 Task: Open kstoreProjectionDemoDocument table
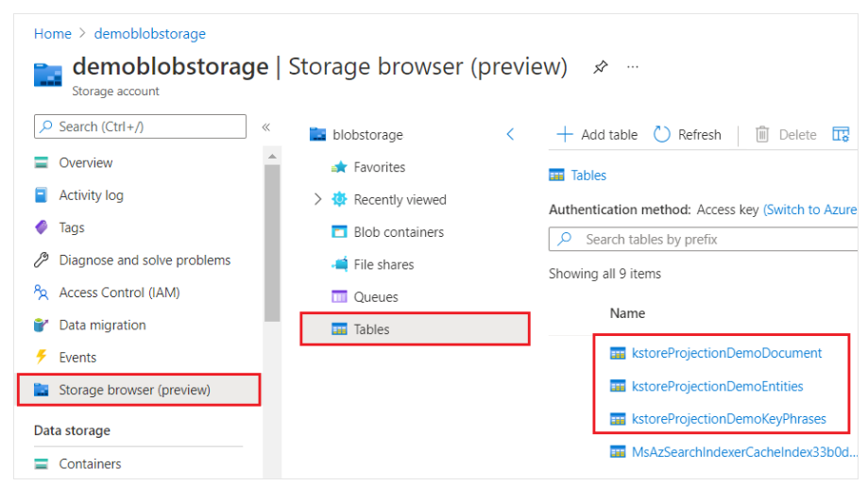click(x=727, y=353)
